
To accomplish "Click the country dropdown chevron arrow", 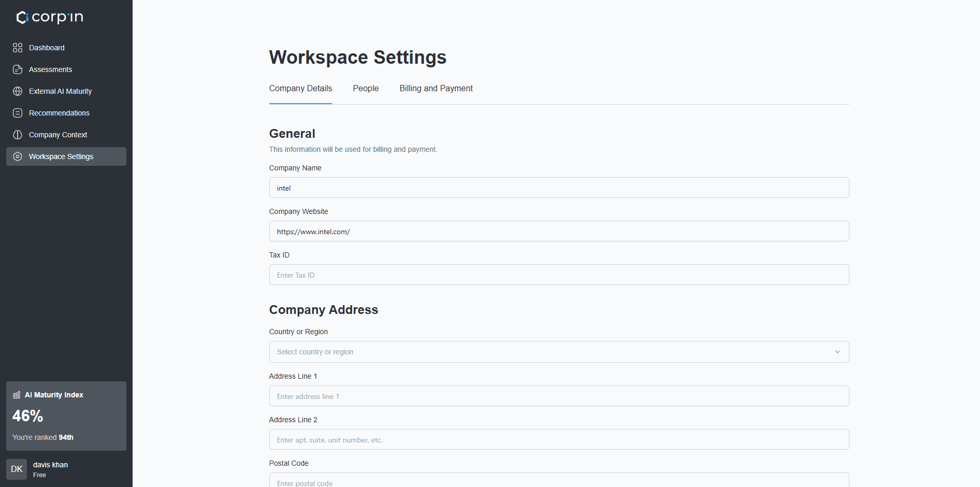I will click(837, 352).
